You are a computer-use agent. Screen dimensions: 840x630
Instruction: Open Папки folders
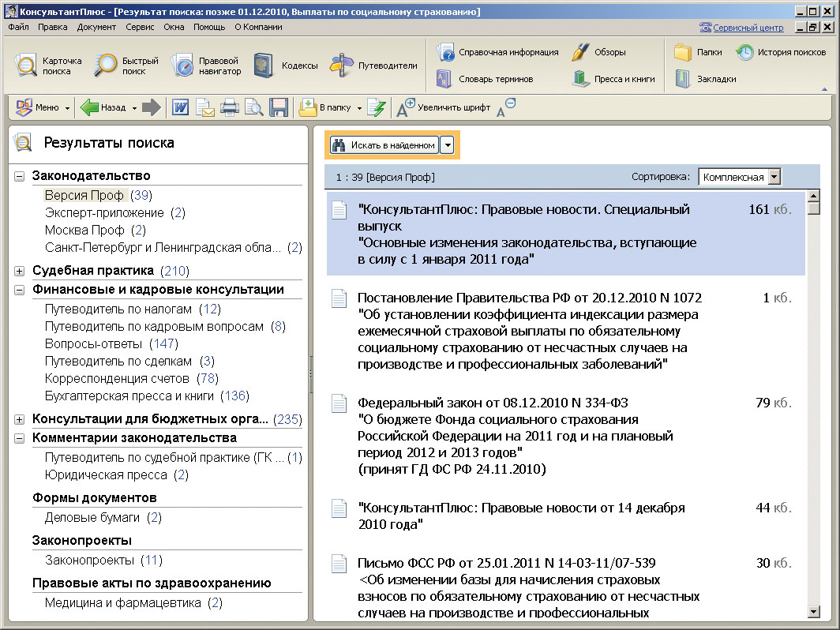tap(698, 52)
